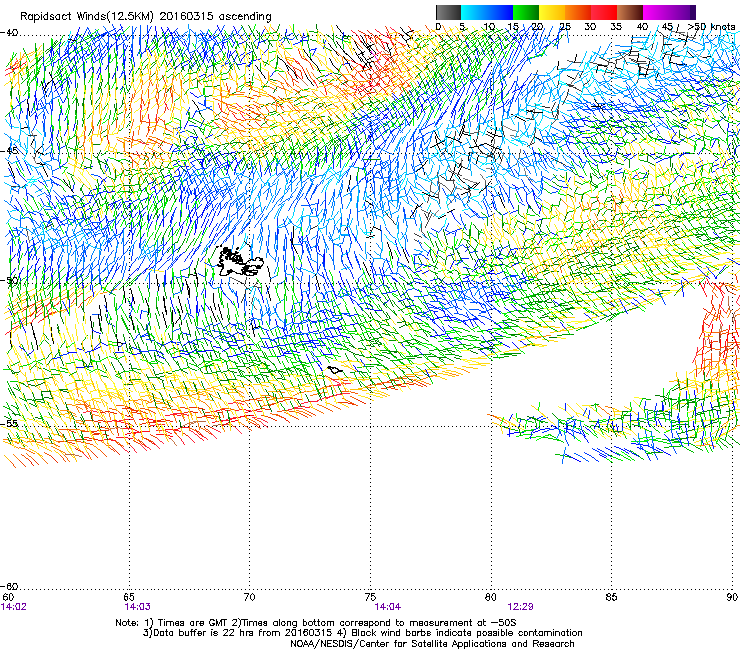
Task: Click the '85' longitude axis label
Action: click(x=611, y=597)
